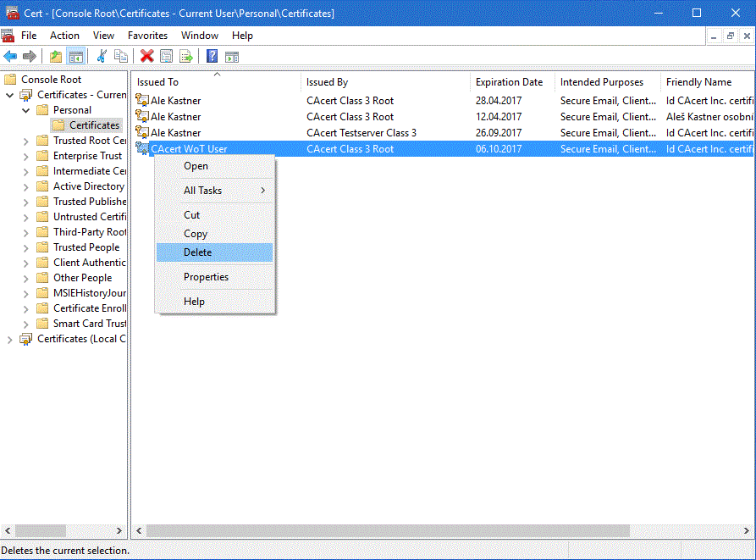Viewport: 756px width, 560px height.
Task: Sort by Expiration Date column header
Action: (509, 82)
